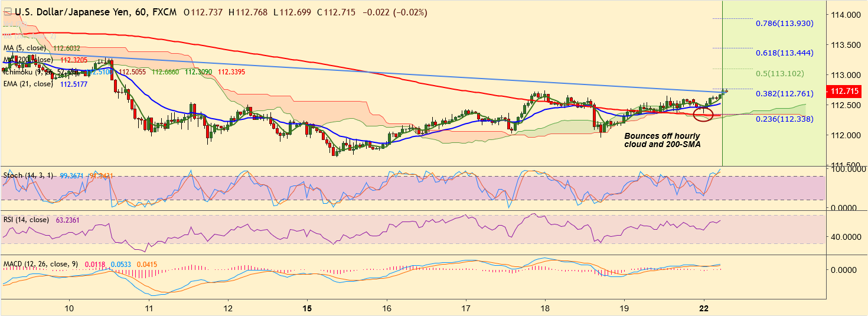The image size is (868, 316).
Task: Click the EMA value 112.5177
Action: [x=73, y=84]
